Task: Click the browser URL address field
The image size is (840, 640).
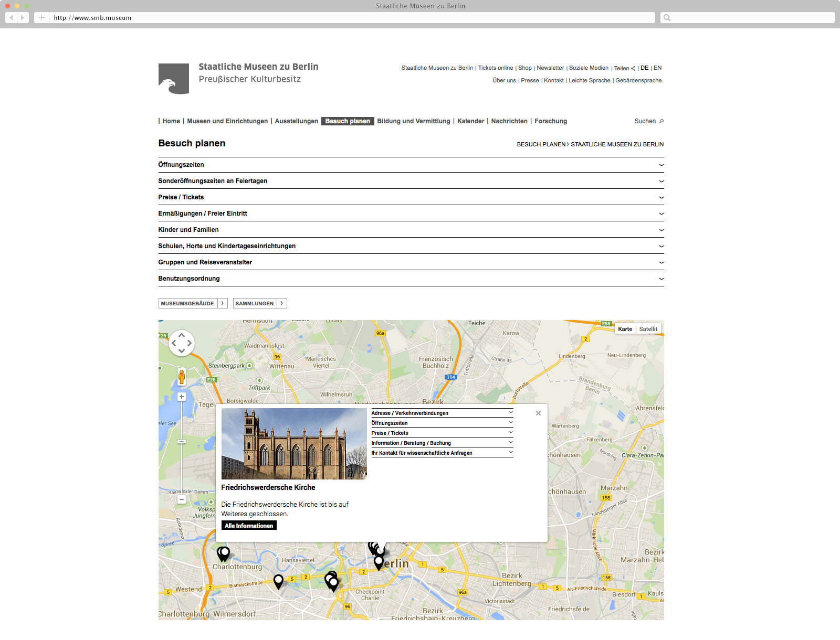Action: coord(352,18)
